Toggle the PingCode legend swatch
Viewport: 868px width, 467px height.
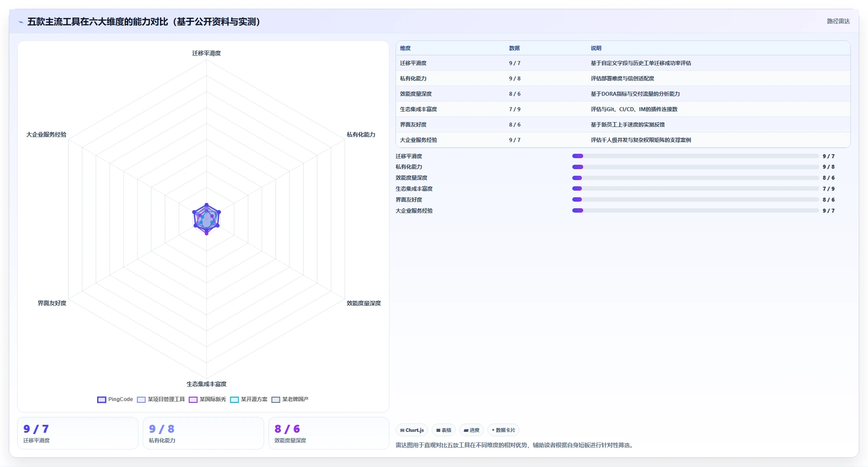point(102,400)
